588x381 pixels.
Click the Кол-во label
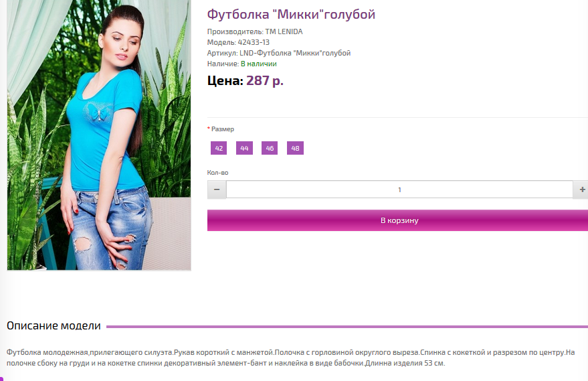[x=217, y=173]
